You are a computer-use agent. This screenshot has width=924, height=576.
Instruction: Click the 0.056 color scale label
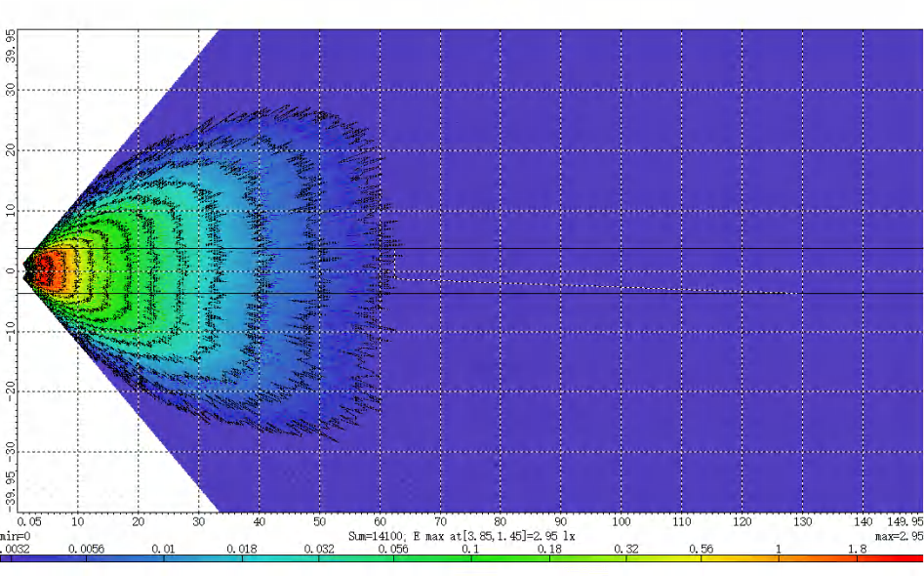(393, 549)
